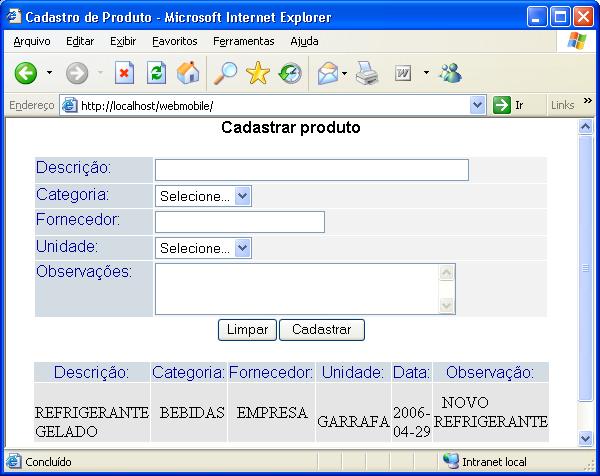Submit the form with Cadastrar button
This screenshot has width=600, height=476.
pyautogui.click(x=321, y=329)
